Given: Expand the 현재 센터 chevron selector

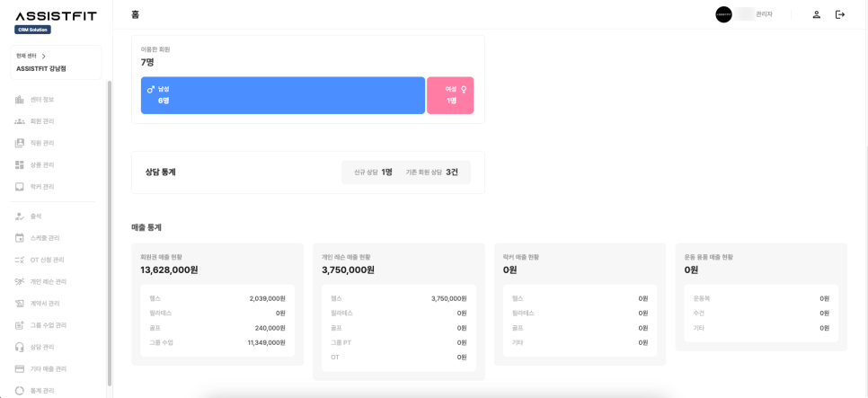Looking at the screenshot, I should click(43, 57).
